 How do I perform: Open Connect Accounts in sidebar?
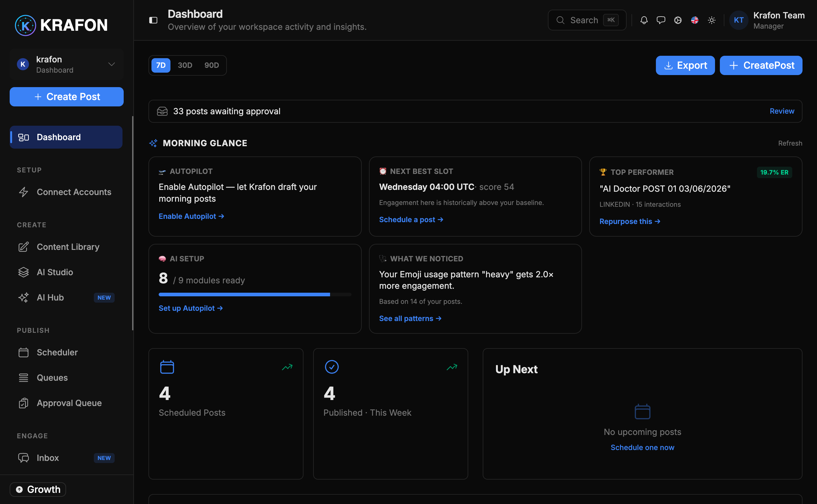pyautogui.click(x=66, y=192)
